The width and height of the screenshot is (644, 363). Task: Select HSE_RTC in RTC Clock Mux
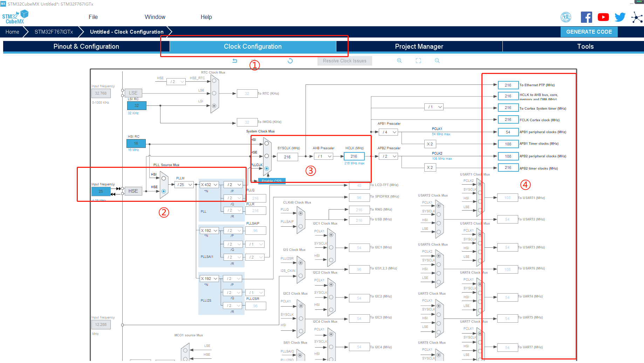point(214,81)
